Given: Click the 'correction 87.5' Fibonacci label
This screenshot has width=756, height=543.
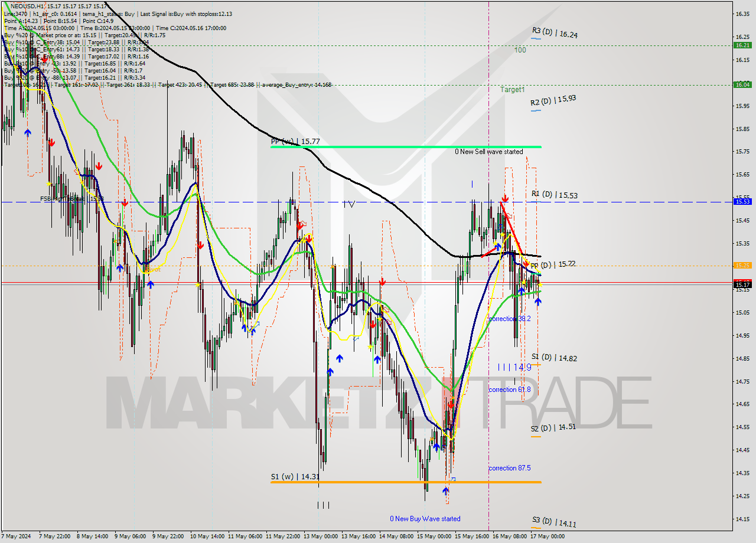Looking at the screenshot, I should (x=510, y=468).
